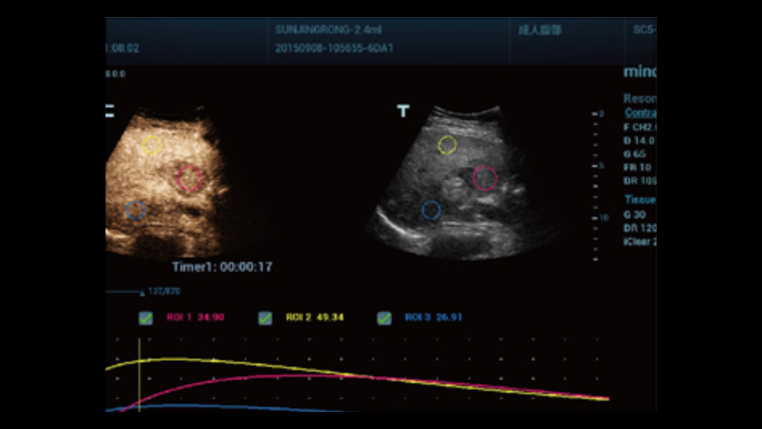Click the frame position slider at 137/870
Viewport: 762px width, 429px height.
click(x=142, y=292)
